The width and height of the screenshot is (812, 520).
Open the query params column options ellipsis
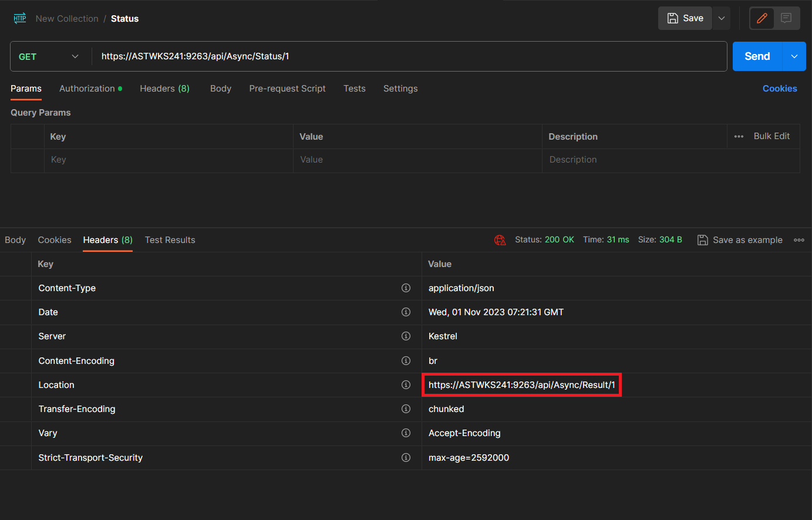point(739,136)
